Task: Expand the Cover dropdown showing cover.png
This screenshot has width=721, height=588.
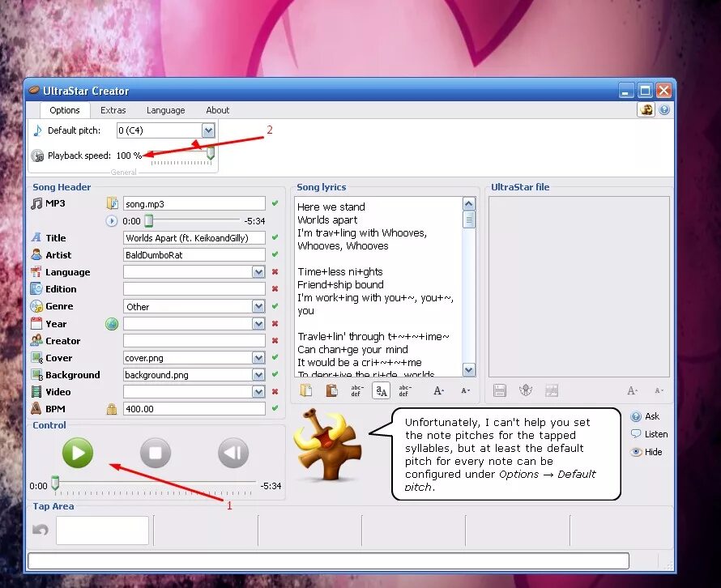Action: [x=258, y=358]
